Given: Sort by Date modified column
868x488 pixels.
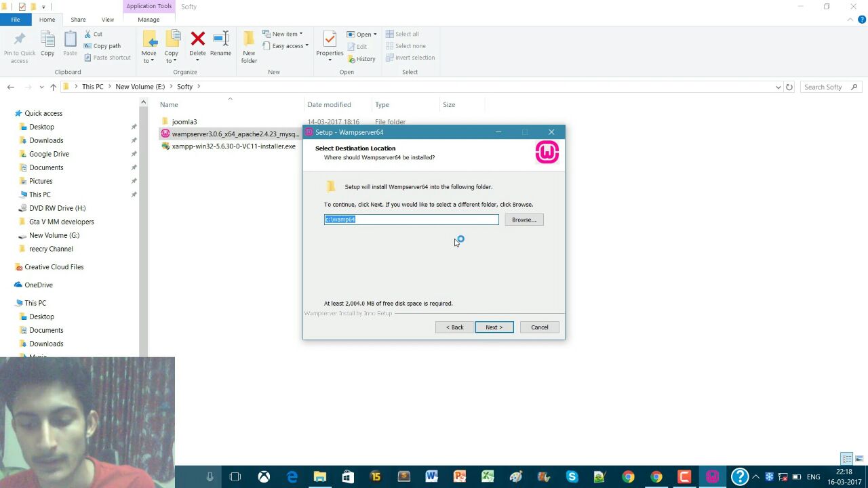Looking at the screenshot, I should coord(329,104).
